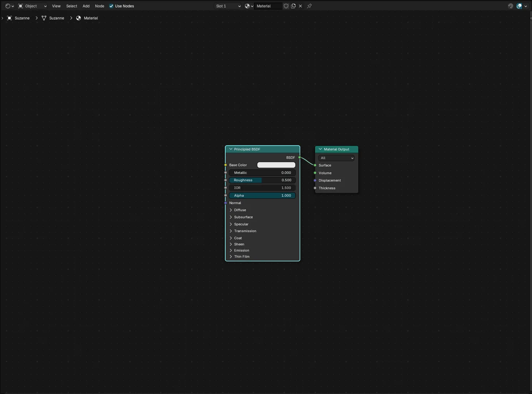Click the Principled BSDF node title

(247, 149)
